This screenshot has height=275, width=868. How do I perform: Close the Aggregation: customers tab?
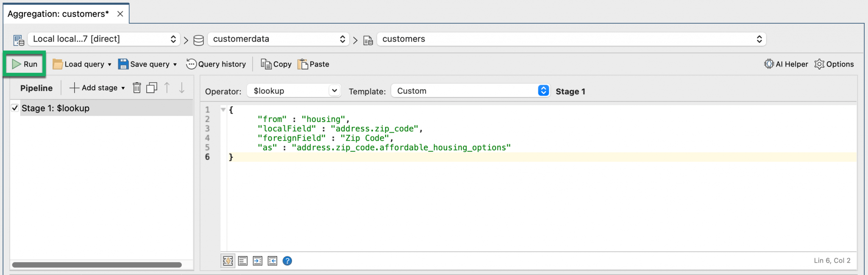pyautogui.click(x=120, y=14)
